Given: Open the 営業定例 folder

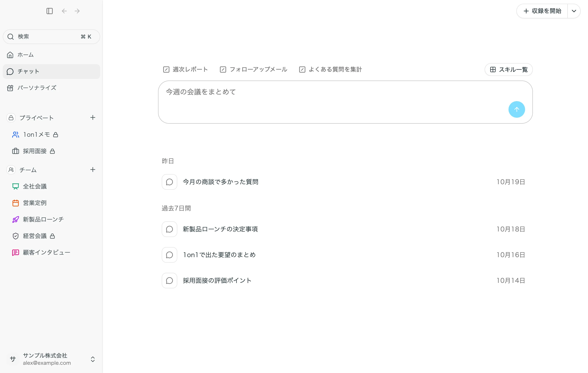Looking at the screenshot, I should coord(51,203).
